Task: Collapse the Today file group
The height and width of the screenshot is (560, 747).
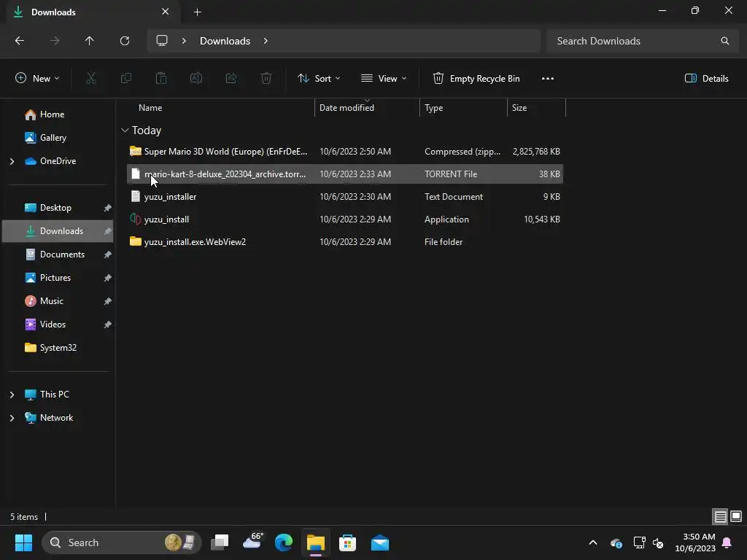Action: [125, 130]
